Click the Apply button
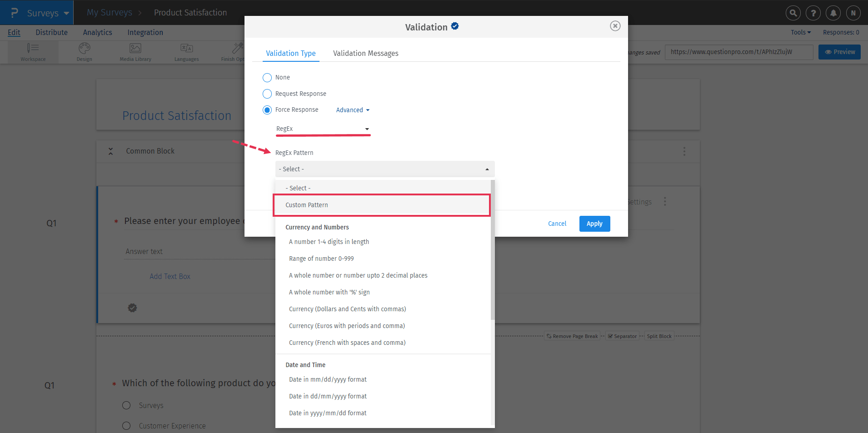868x433 pixels. click(594, 224)
